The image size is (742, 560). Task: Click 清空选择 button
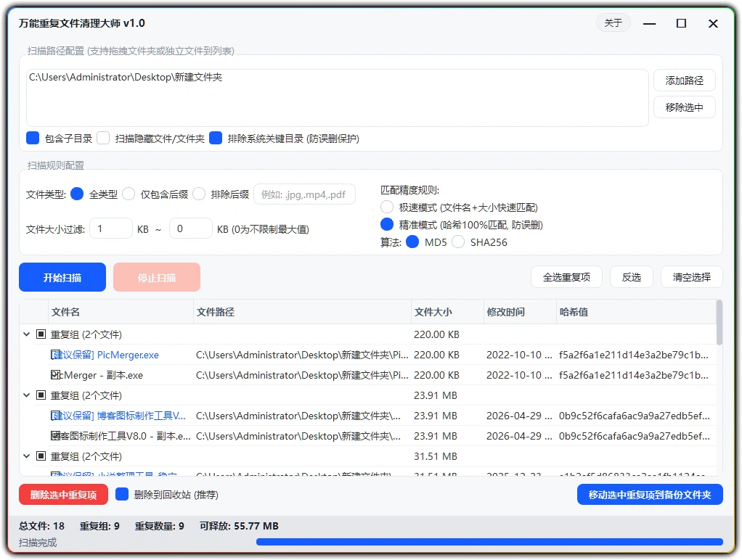pyautogui.click(x=691, y=277)
